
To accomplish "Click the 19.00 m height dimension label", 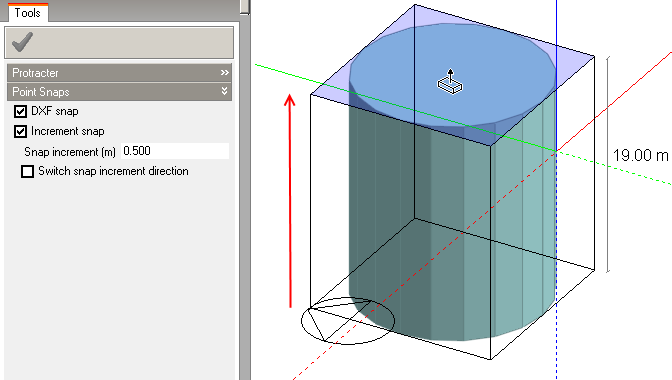I will tap(640, 156).
